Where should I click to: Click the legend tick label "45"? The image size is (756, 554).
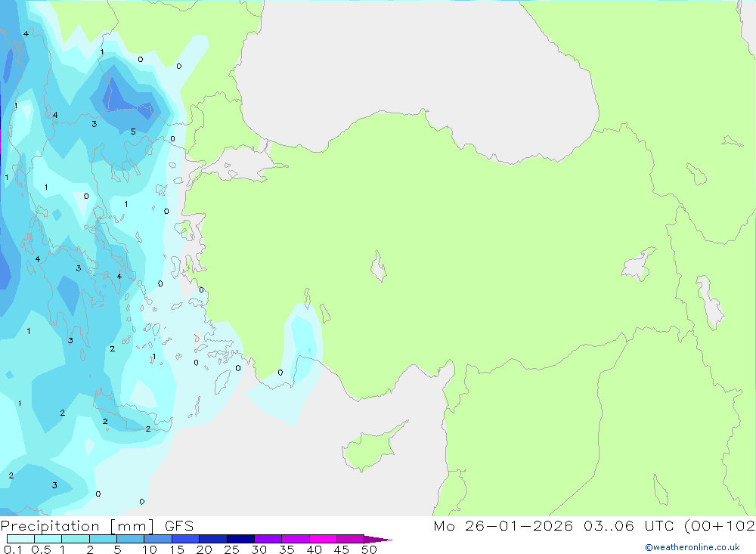click(342, 549)
